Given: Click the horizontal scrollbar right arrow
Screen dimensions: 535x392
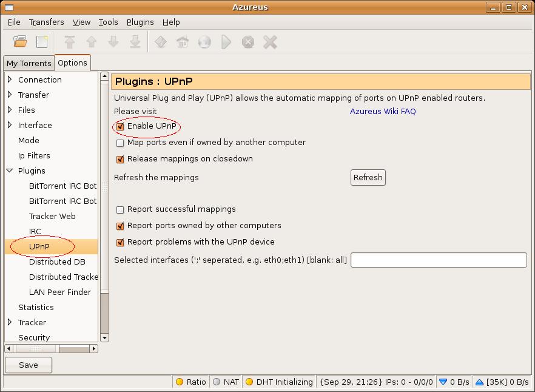Looking at the screenshot, I should click(94, 349).
